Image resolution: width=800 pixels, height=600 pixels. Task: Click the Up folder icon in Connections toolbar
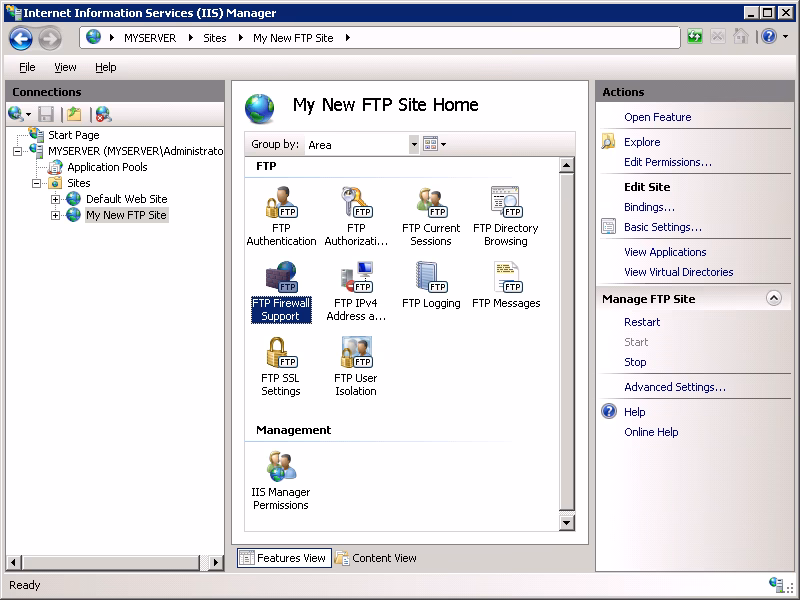(x=74, y=114)
